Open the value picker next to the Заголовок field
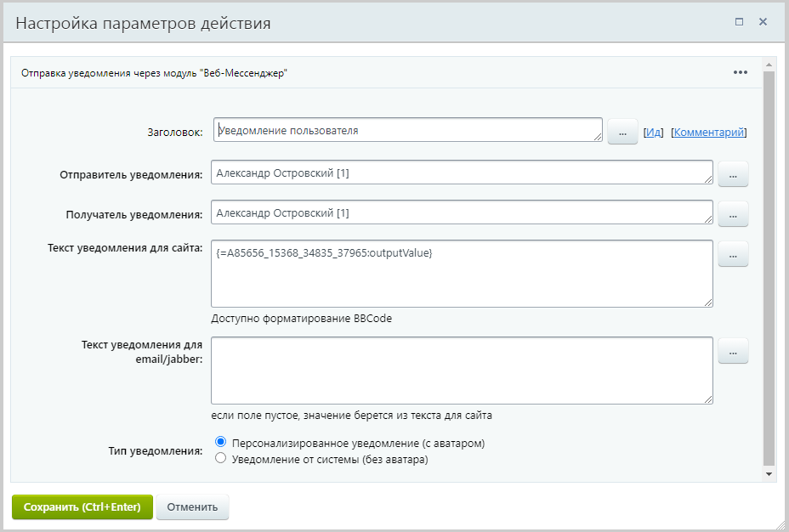Image resolution: width=789 pixels, height=532 pixels. pos(622,132)
